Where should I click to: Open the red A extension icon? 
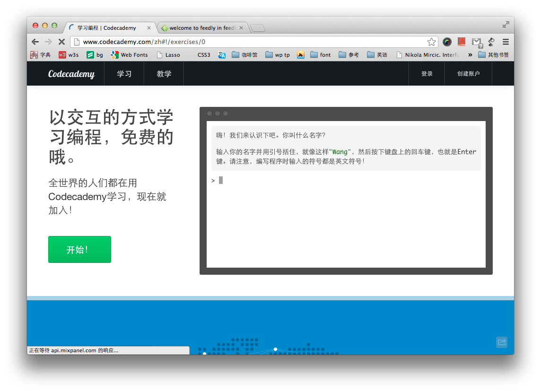pos(461,42)
